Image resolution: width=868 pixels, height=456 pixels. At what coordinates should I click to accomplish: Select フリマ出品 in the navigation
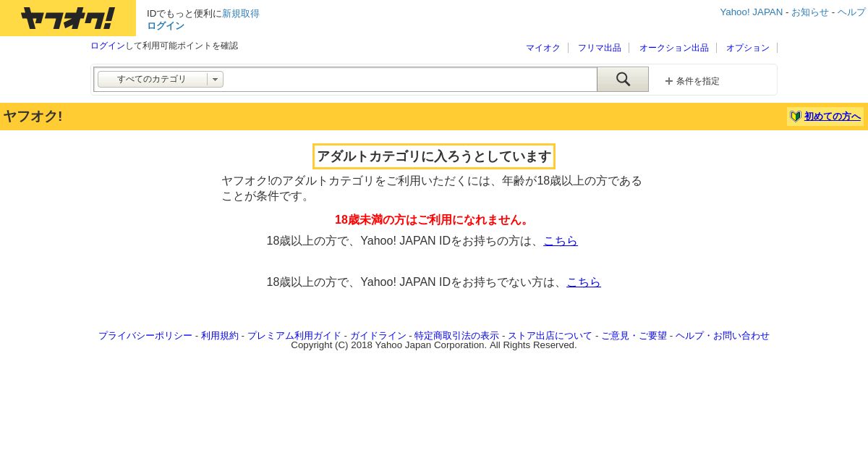[600, 48]
